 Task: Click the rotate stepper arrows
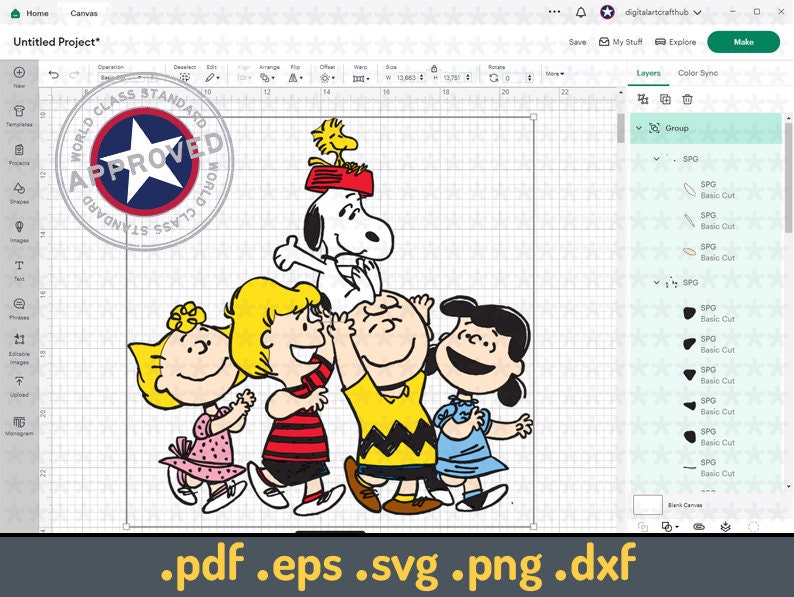pos(530,78)
